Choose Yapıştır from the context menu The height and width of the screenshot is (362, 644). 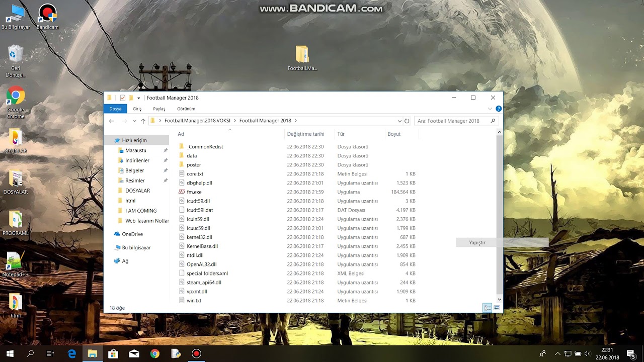477,242
